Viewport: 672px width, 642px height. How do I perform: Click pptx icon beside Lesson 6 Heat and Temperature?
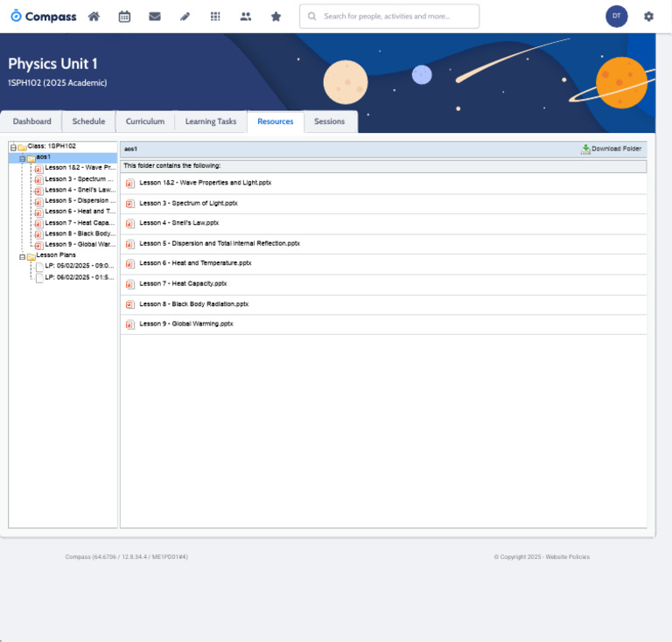(x=129, y=263)
